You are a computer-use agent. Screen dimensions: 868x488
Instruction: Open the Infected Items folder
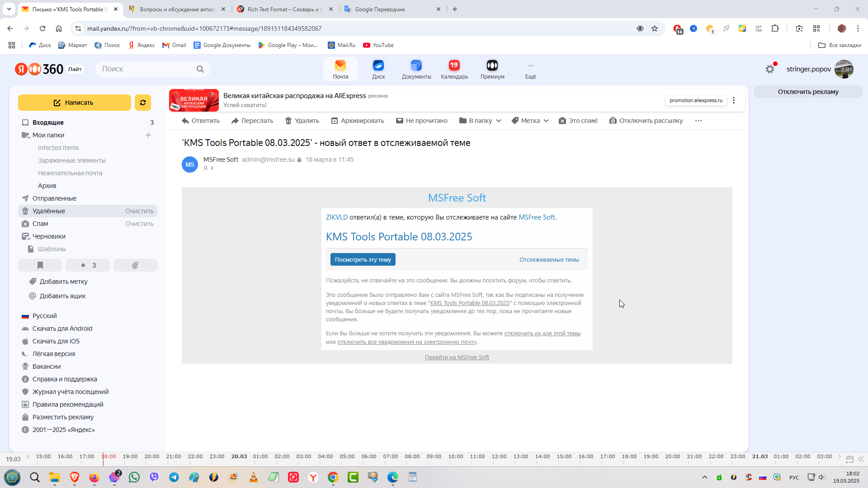(x=58, y=148)
